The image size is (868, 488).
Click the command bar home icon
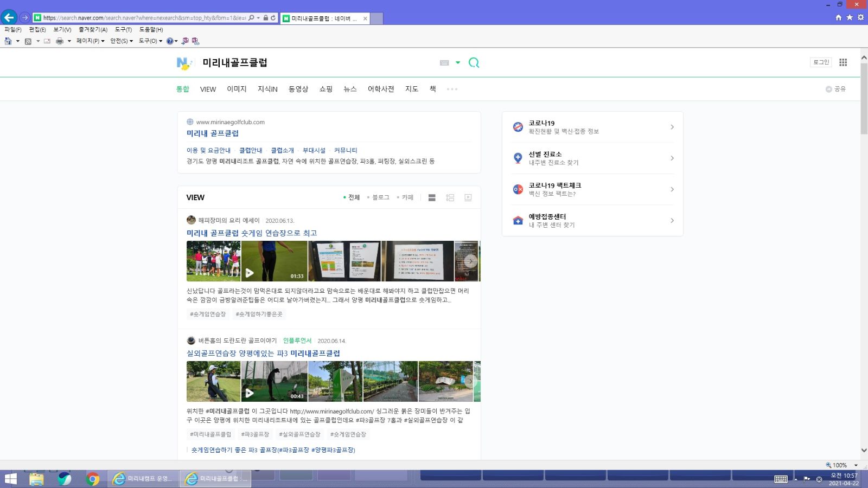(8, 41)
